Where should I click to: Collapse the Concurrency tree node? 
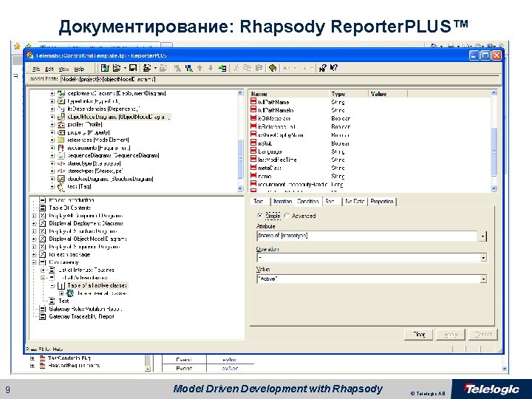(x=34, y=262)
